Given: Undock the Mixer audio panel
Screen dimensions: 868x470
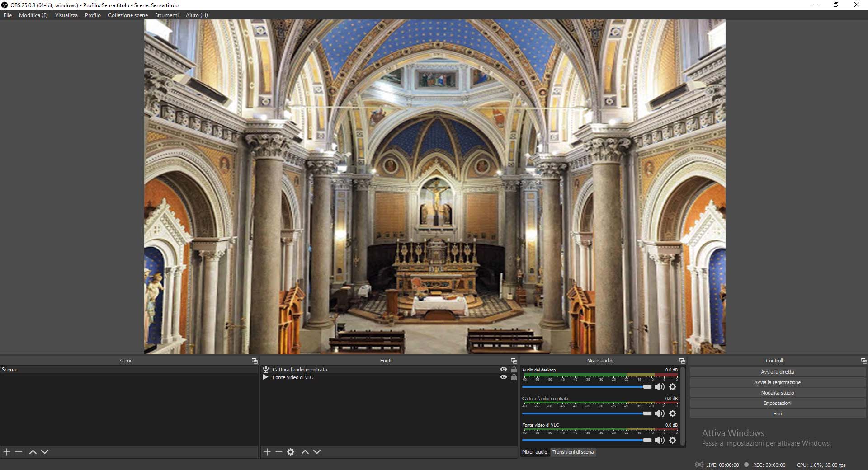Looking at the screenshot, I should (x=682, y=361).
